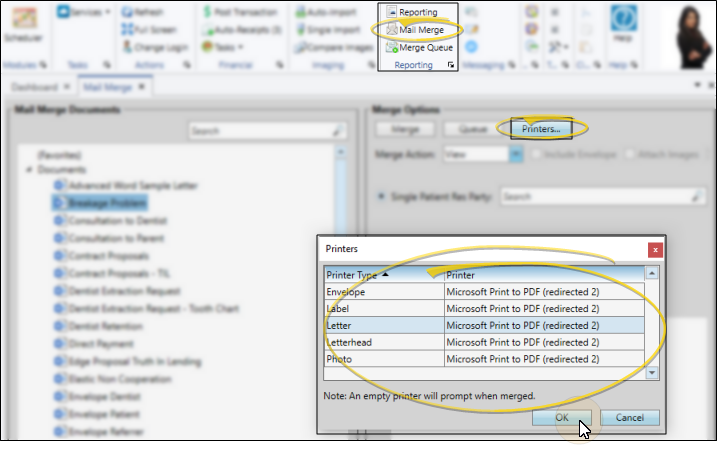Switch to the Dashboard tab
The width and height of the screenshot is (717, 454).
click(x=36, y=87)
